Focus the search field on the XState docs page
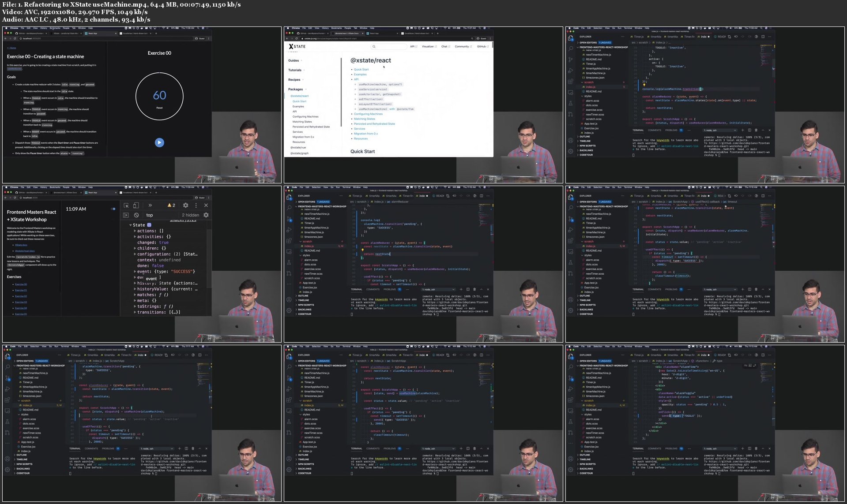Viewport: 847px width, 504px height. click(388, 46)
